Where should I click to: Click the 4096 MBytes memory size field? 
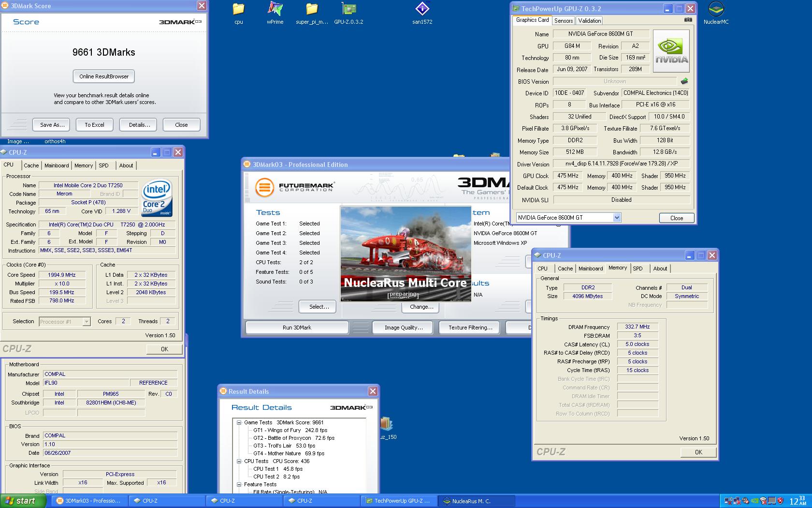pos(587,296)
